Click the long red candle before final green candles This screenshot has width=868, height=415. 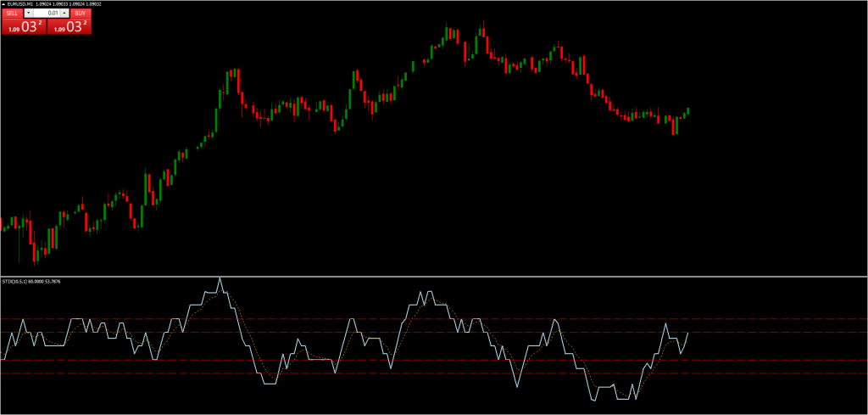pyautogui.click(x=675, y=126)
